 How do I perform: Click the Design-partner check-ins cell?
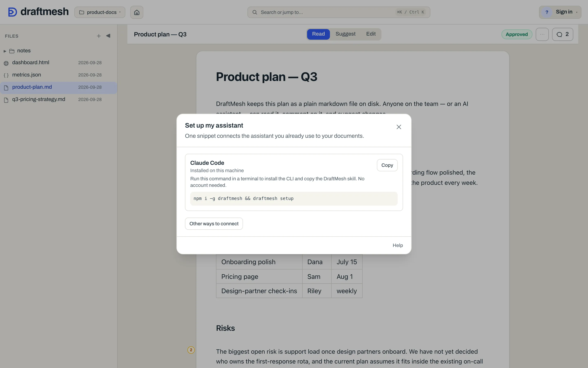click(259, 291)
